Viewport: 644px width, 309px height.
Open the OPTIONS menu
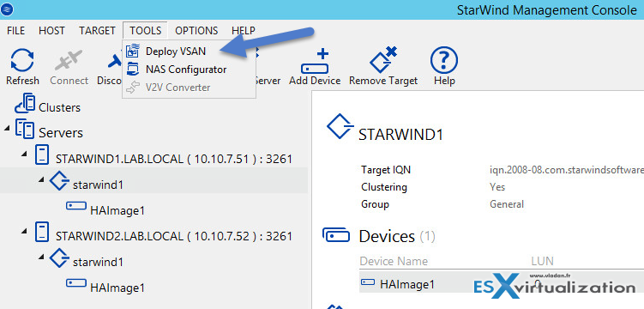pos(196,31)
